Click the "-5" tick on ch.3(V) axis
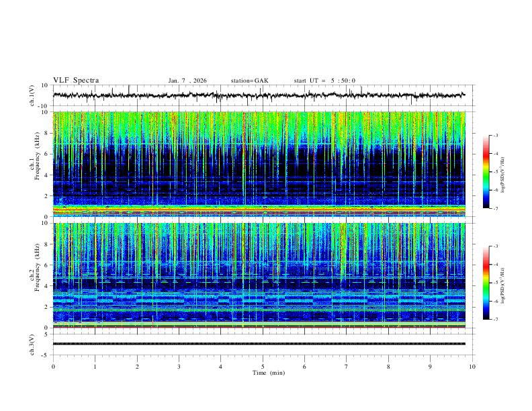This screenshot has height=411, width=532. pos(45,355)
